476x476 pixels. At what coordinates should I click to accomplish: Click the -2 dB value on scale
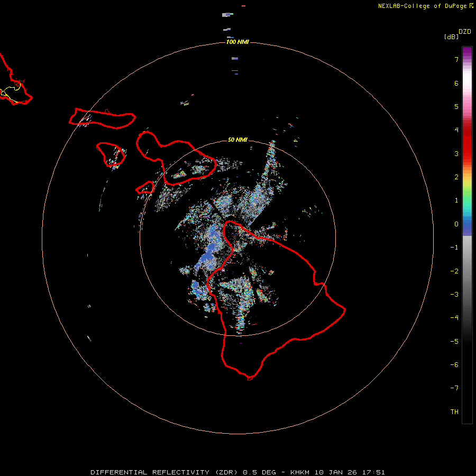(x=454, y=271)
